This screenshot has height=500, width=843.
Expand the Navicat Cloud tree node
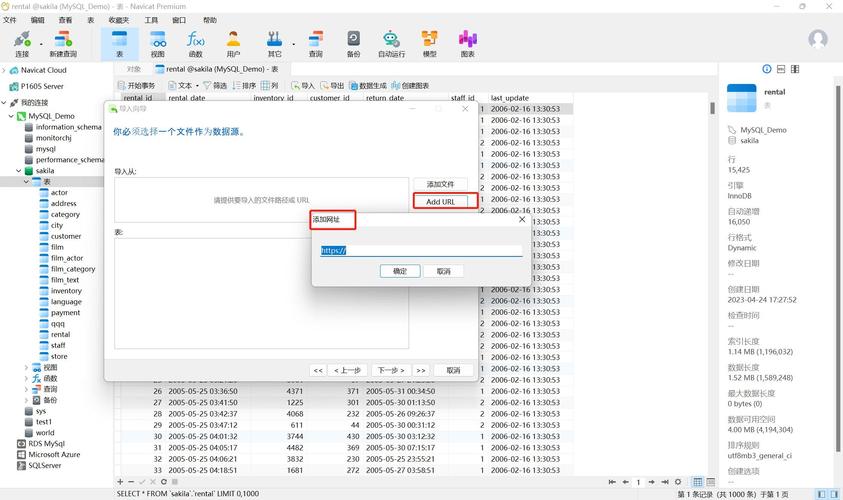pos(4,70)
